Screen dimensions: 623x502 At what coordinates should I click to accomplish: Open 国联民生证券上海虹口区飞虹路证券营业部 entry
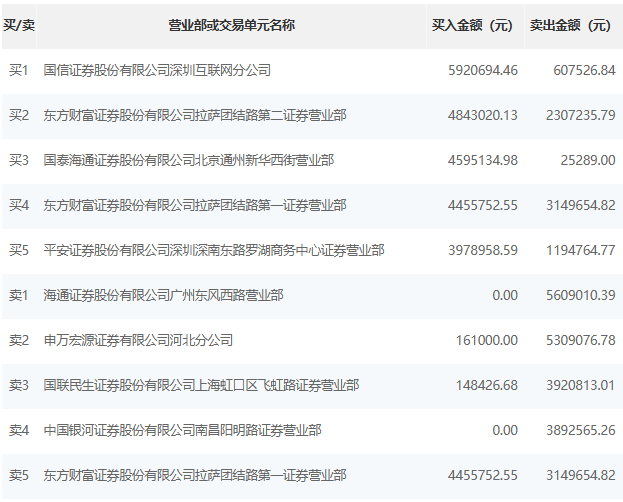click(x=201, y=385)
